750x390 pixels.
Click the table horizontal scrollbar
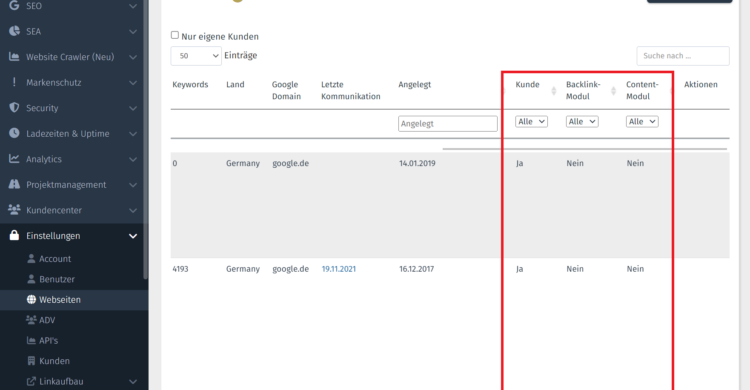585,149
